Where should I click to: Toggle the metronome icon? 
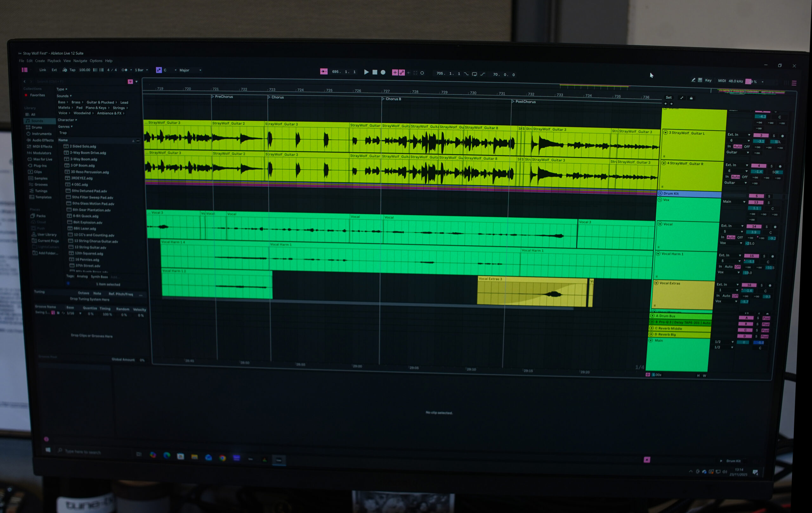pos(124,70)
